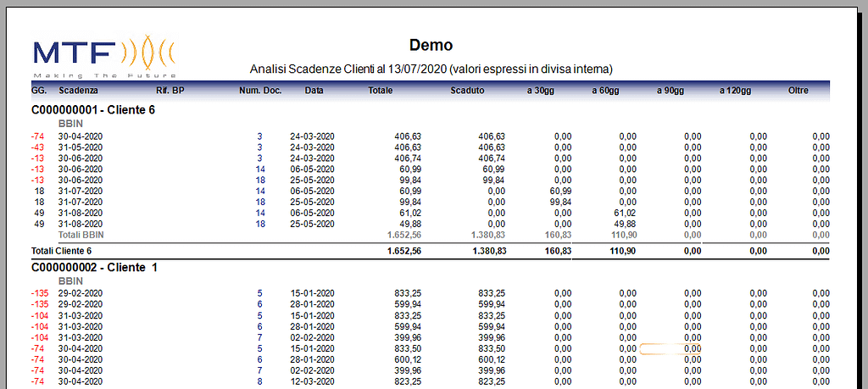Click the a 60gg column header
The image size is (868, 389).
[x=605, y=90]
